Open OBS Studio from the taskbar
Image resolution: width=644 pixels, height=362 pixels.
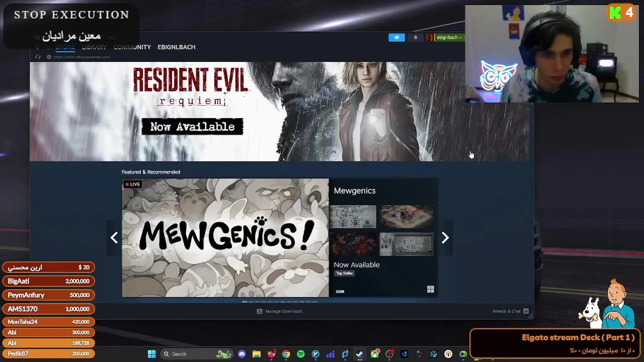click(389, 354)
